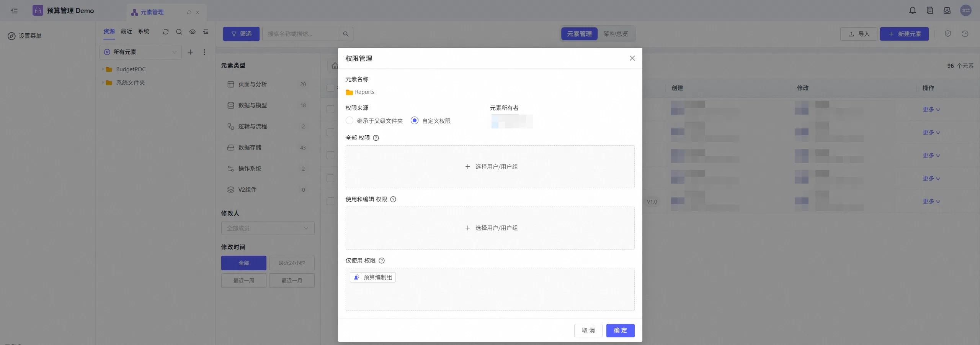Close the 权限管理 dialog with X
The image size is (980, 345).
pyautogui.click(x=632, y=58)
